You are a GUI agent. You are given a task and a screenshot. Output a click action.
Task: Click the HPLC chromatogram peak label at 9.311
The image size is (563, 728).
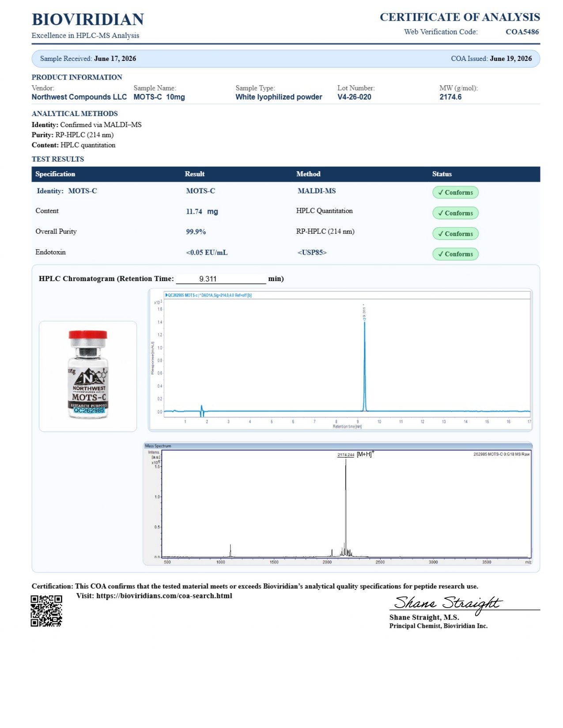point(364,311)
